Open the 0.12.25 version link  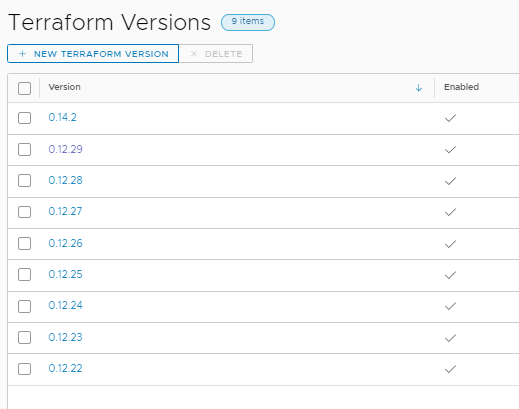point(65,274)
